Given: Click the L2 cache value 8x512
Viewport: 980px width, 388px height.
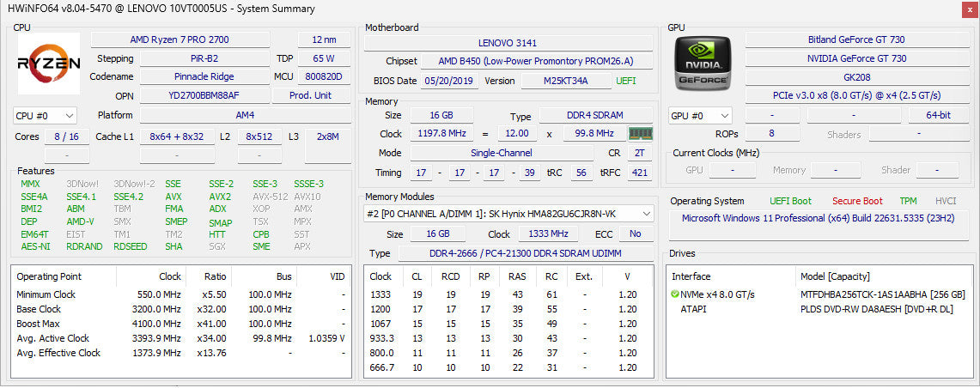Looking at the screenshot, I should (x=259, y=136).
